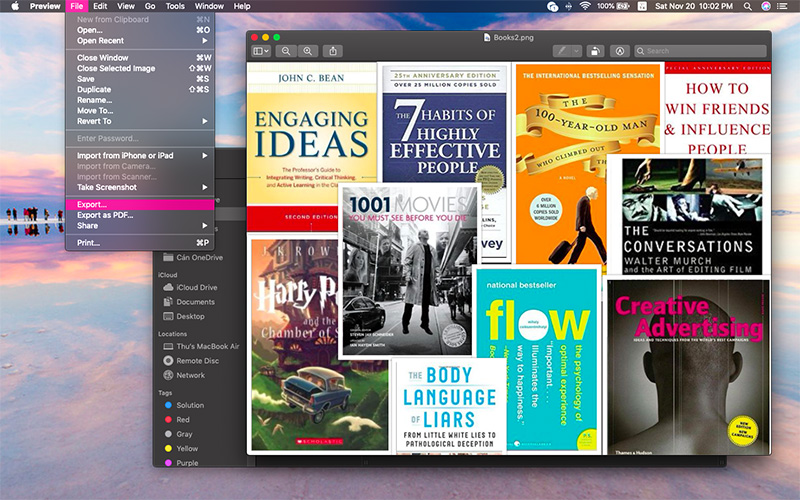This screenshot has width=800, height=500.
Task: Show the Markup toolbar icon
Action: (620, 51)
